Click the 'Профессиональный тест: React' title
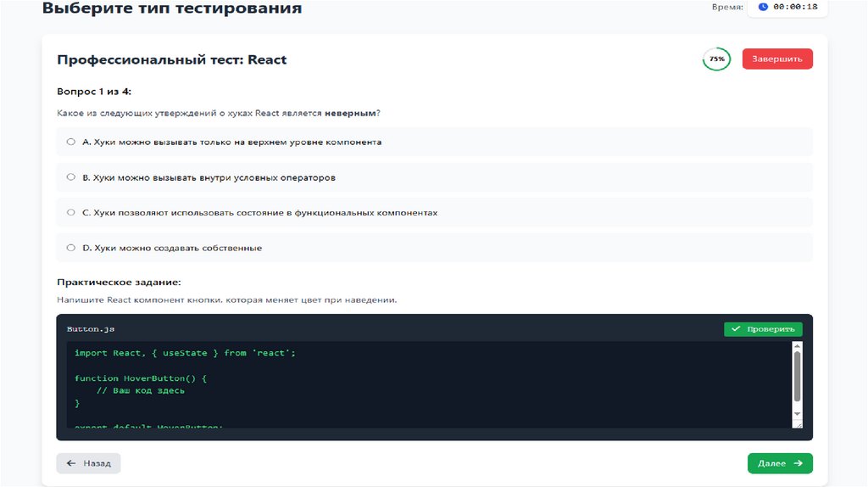 click(x=171, y=60)
